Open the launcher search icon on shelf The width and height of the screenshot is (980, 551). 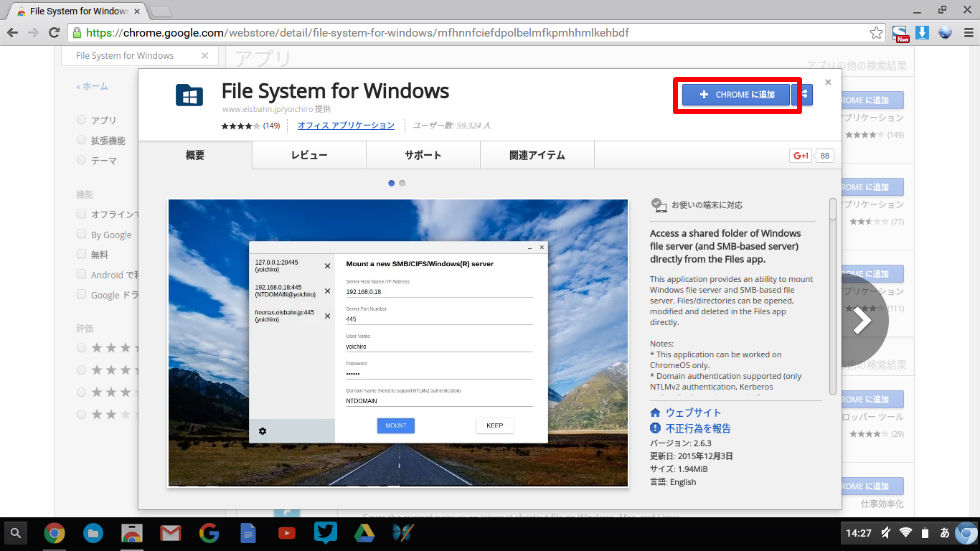pos(16,533)
